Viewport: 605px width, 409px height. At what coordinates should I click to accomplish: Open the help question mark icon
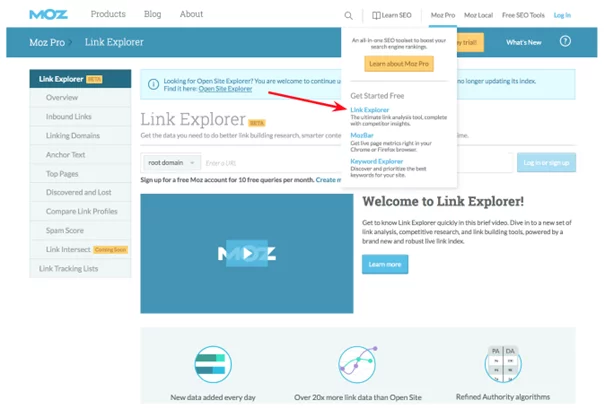[x=565, y=41]
